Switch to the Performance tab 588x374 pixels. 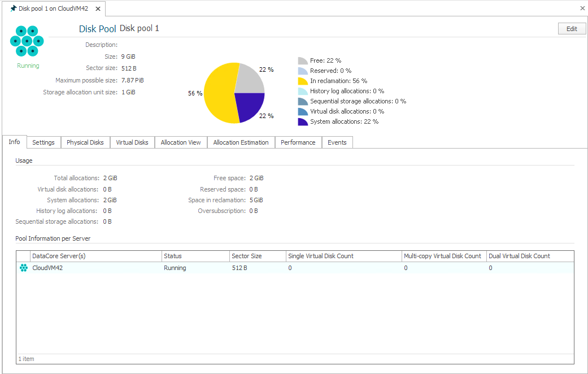click(298, 142)
